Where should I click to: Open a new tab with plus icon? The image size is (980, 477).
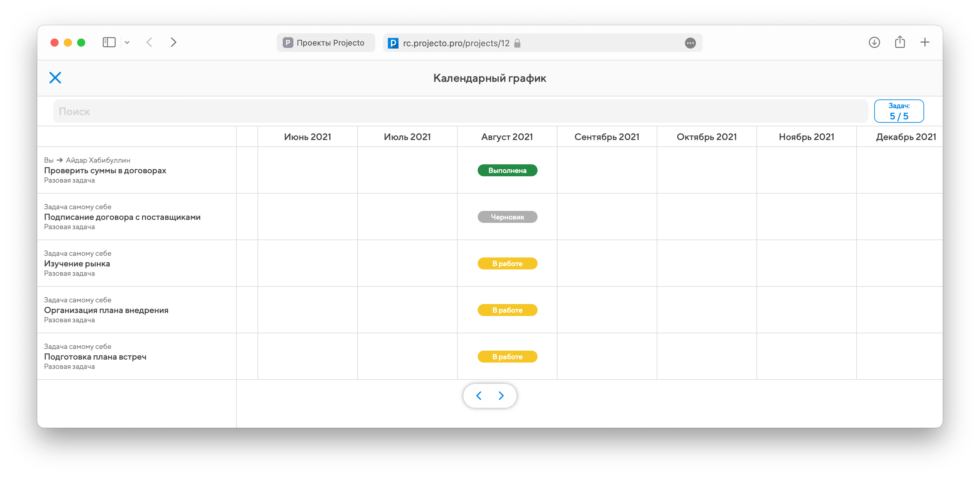(x=925, y=42)
